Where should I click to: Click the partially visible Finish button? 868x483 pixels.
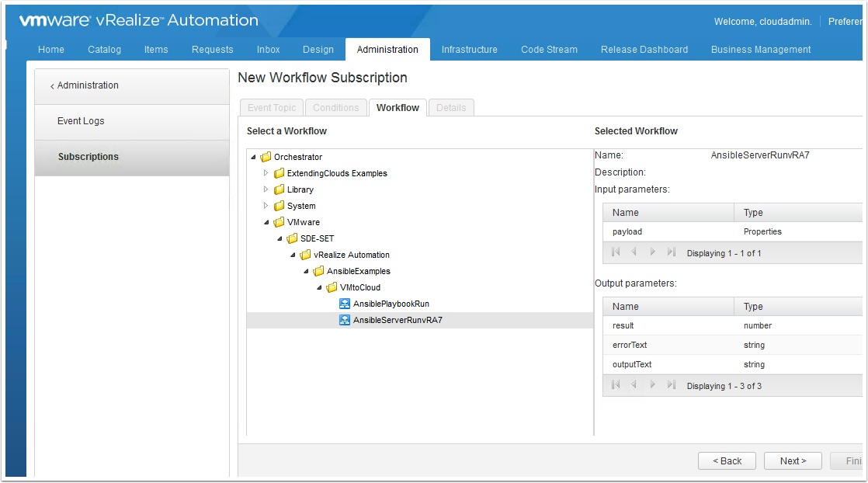click(846, 460)
